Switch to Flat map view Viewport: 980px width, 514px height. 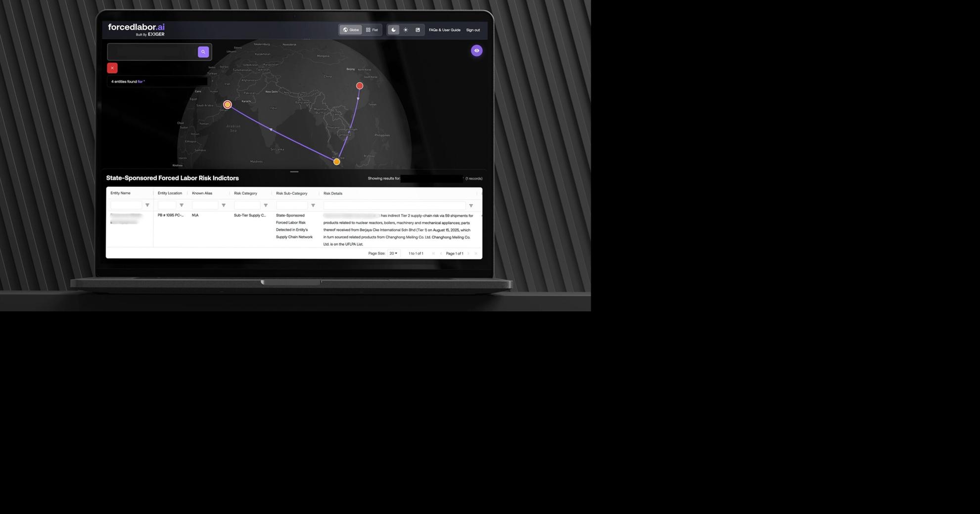pos(372,30)
